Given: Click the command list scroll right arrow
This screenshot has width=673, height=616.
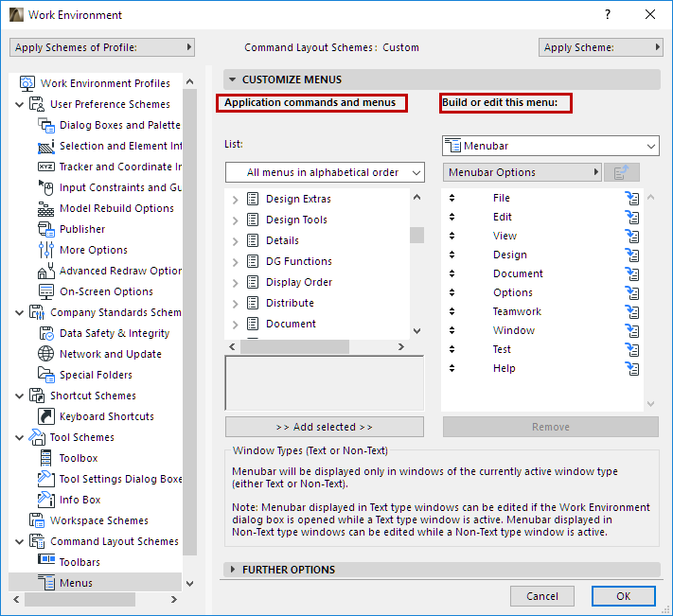Looking at the screenshot, I should tap(401, 346).
